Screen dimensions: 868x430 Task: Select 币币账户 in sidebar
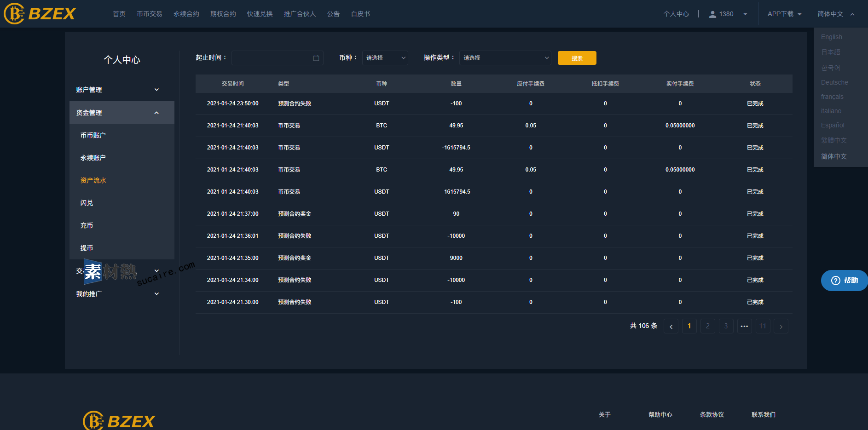93,135
